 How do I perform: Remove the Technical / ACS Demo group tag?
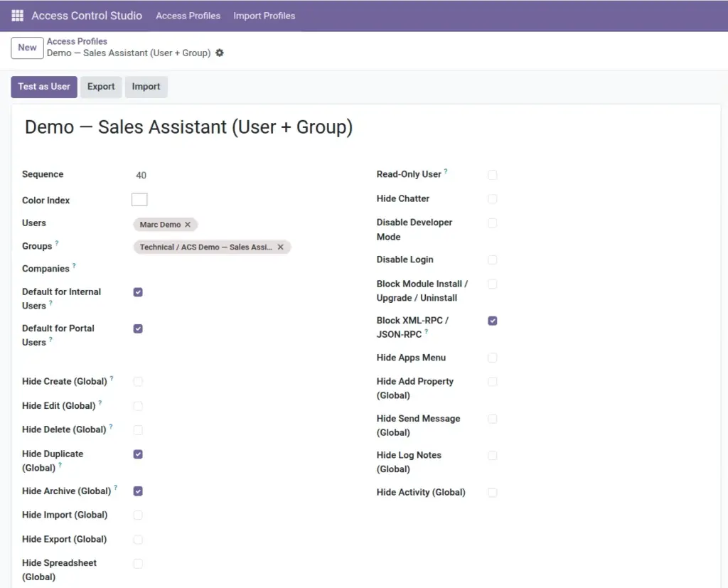click(x=280, y=247)
